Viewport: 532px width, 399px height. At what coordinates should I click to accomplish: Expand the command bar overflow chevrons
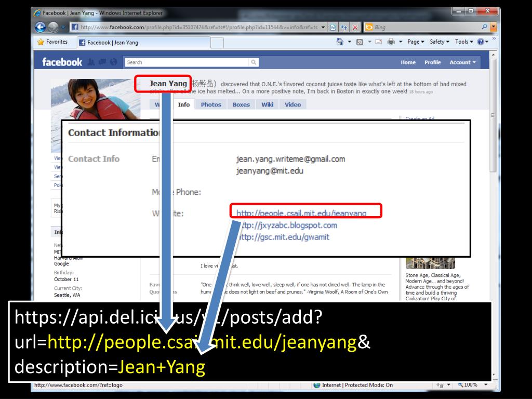[x=494, y=38]
